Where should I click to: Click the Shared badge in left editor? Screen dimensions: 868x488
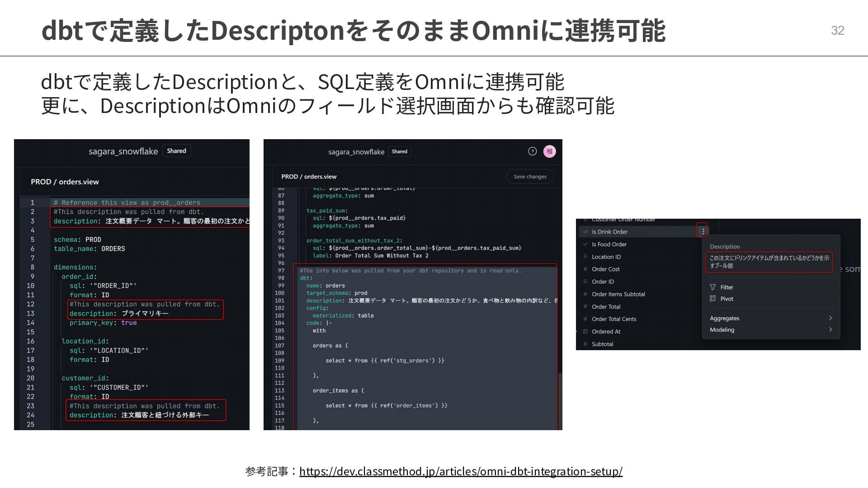tap(176, 151)
